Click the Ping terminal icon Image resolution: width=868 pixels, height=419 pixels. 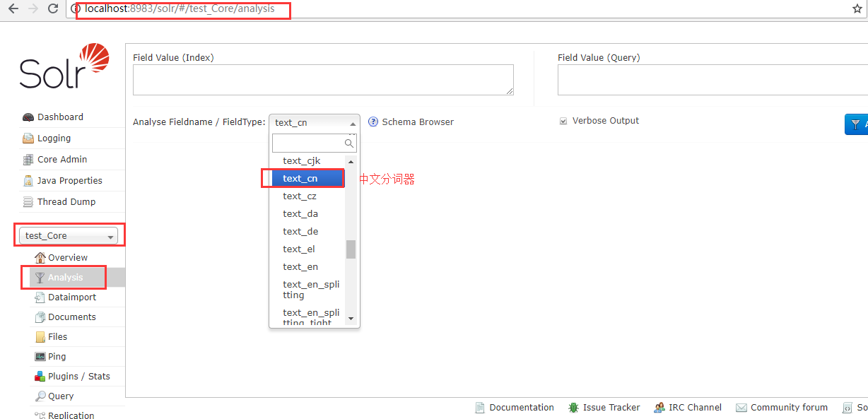pos(40,357)
